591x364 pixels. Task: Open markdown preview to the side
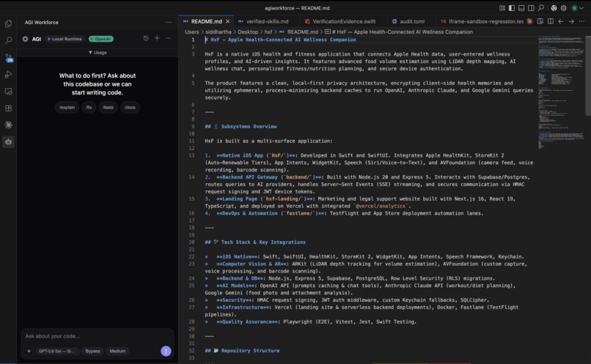tap(540, 21)
